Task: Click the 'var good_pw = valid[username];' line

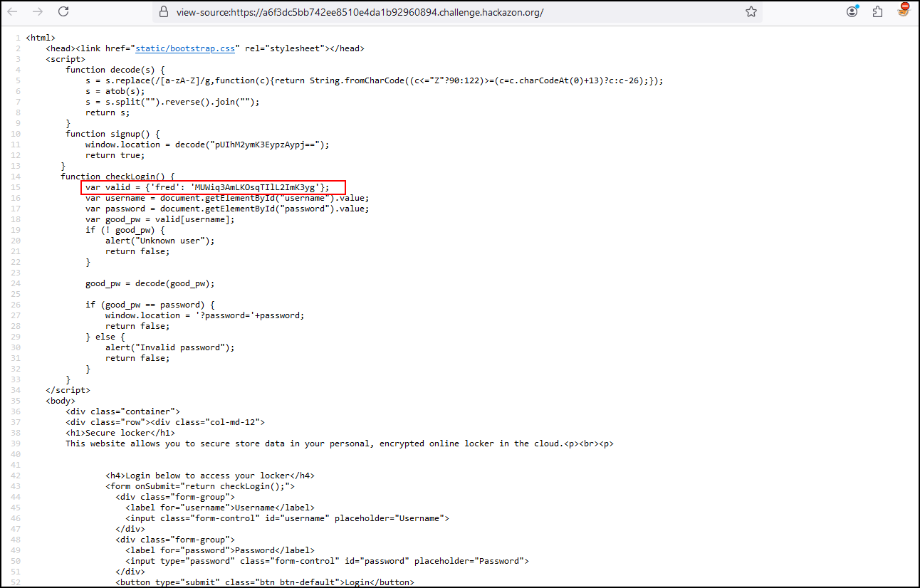Action: [x=160, y=219]
